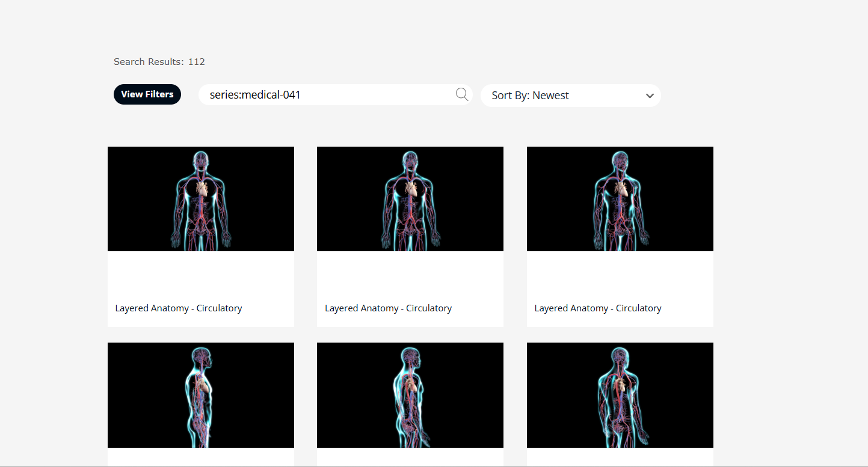The width and height of the screenshot is (868, 467).
Task: Open the bottom-left side-profile anatomy thumbnail
Action: 200,395
